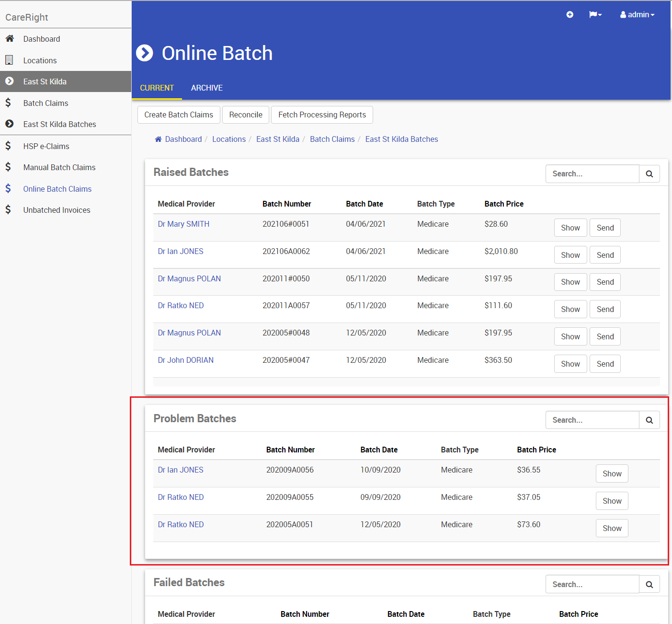Click the home icon in breadcrumb trail
This screenshot has height=624, width=672.
(x=158, y=139)
